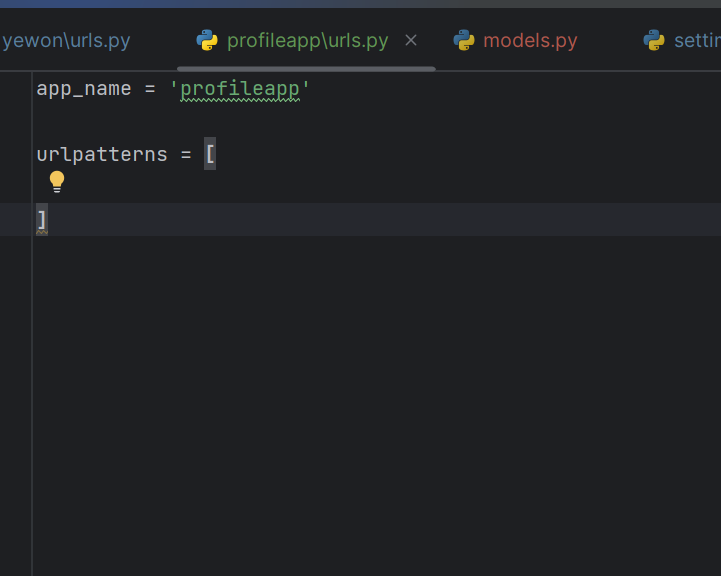Click the yellow lightbulb quick-fix icon
Viewport: 721px width, 576px height.
click(57, 182)
